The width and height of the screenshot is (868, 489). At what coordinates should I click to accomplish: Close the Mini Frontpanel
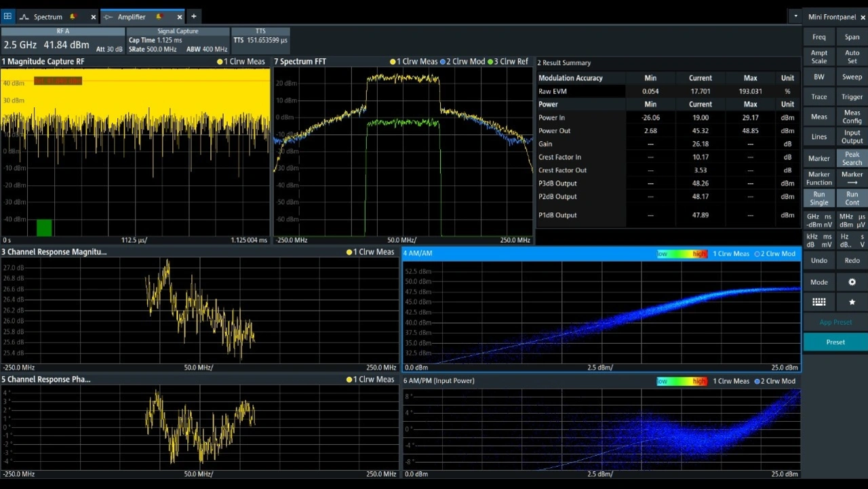[x=863, y=17]
